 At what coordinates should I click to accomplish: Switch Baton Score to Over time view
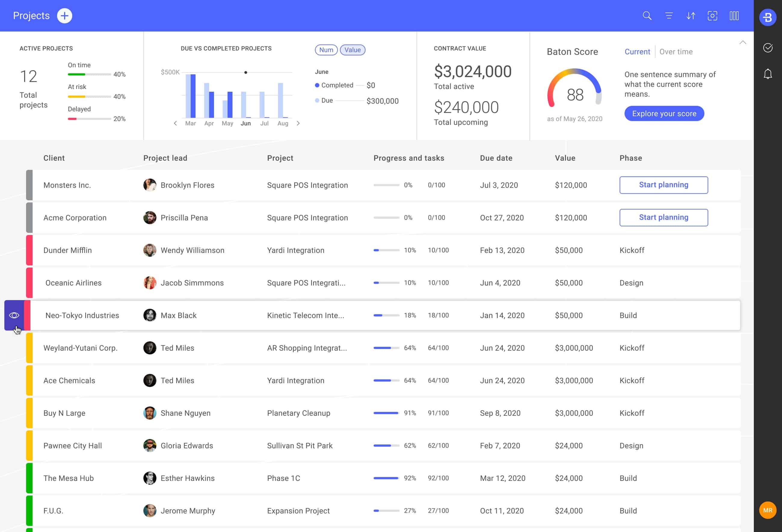pyautogui.click(x=676, y=51)
